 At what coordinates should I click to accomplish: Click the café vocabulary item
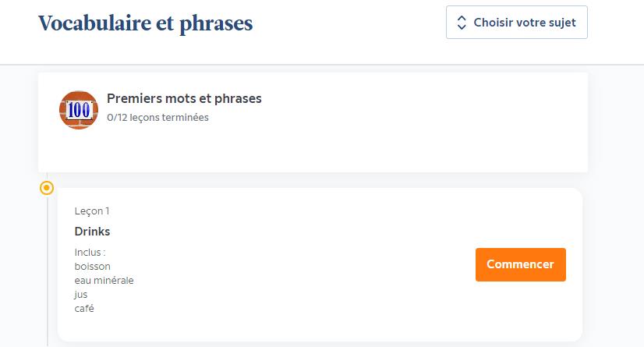pyautogui.click(x=84, y=308)
